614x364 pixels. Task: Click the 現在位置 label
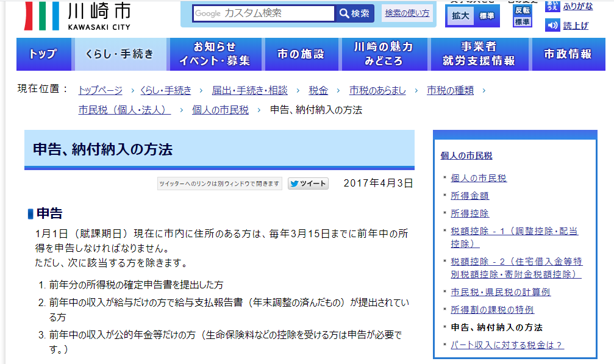[42, 89]
